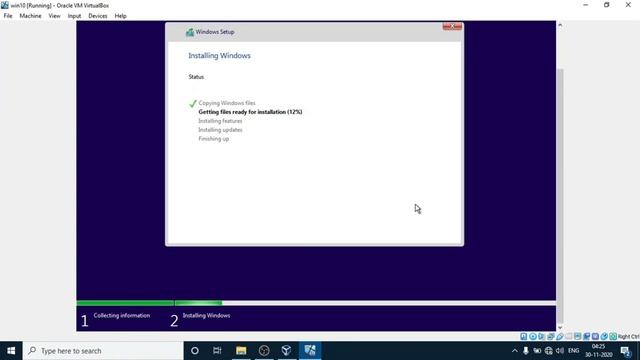The image size is (640, 360).
Task: Restore down the VirtualBox window
Action: point(607,5)
